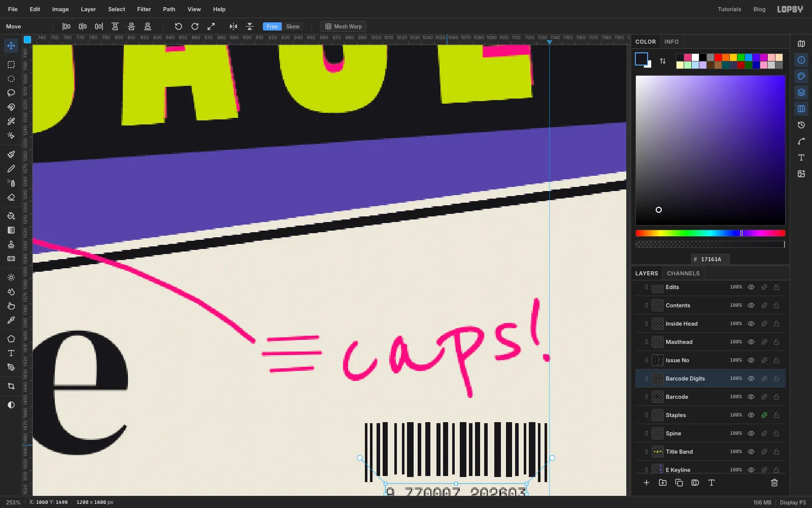Image resolution: width=812 pixels, height=508 pixels.
Task: Select the Move tool in left toolbar
Action: pyautogui.click(x=11, y=46)
